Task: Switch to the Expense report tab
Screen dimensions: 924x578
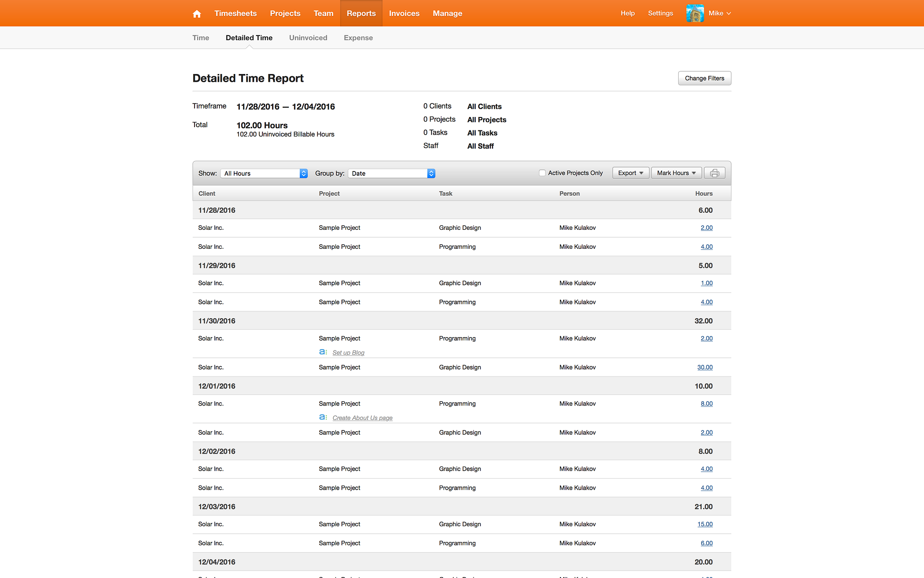Action: pos(358,38)
